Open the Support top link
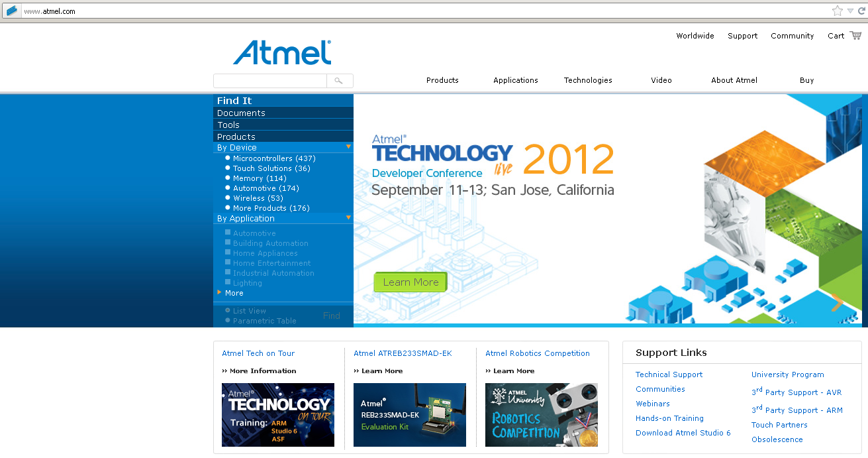The height and width of the screenshot is (458, 868). 742,36
